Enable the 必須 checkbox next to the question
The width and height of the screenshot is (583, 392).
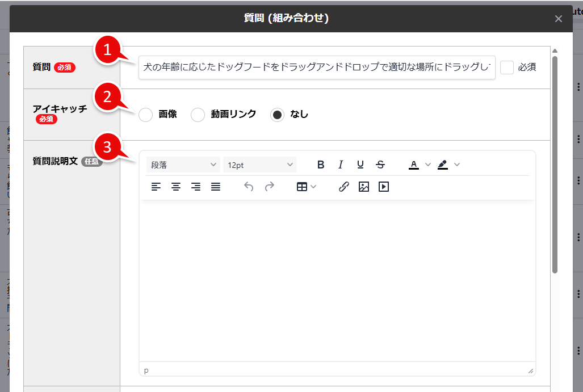tap(506, 67)
